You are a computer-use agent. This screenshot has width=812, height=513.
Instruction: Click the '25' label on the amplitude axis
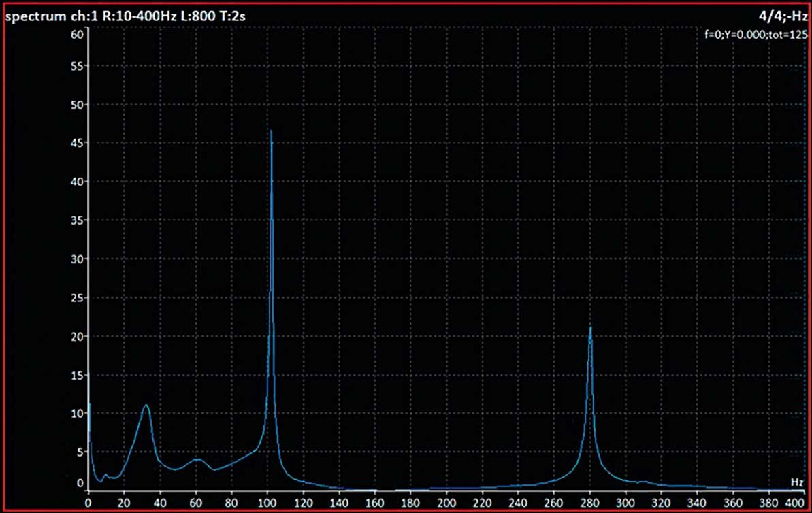[77, 297]
